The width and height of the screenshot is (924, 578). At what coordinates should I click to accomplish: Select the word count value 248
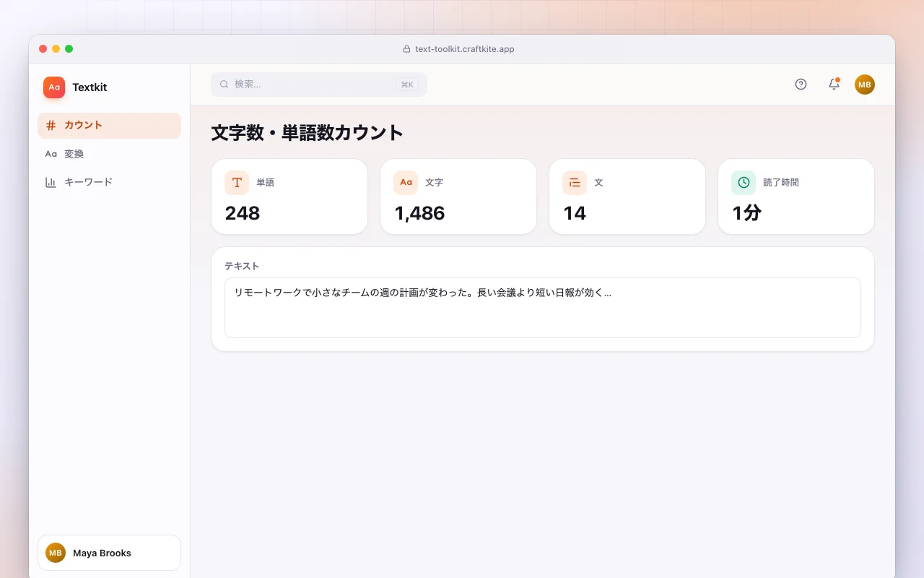(x=243, y=213)
